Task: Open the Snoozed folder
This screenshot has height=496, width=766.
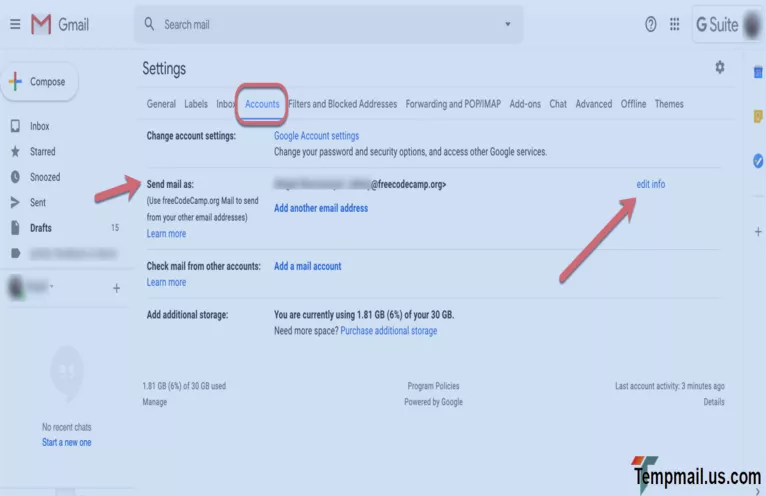Action: coord(44,177)
